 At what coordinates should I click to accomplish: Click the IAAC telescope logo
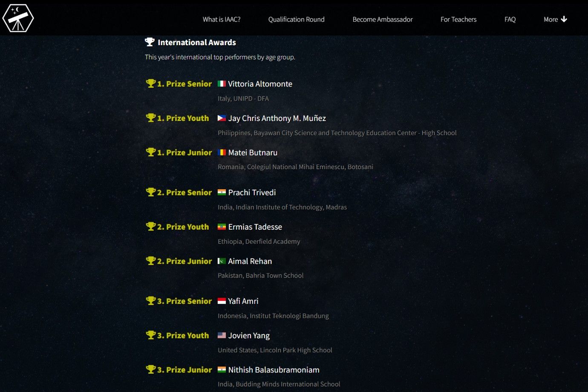pyautogui.click(x=18, y=18)
